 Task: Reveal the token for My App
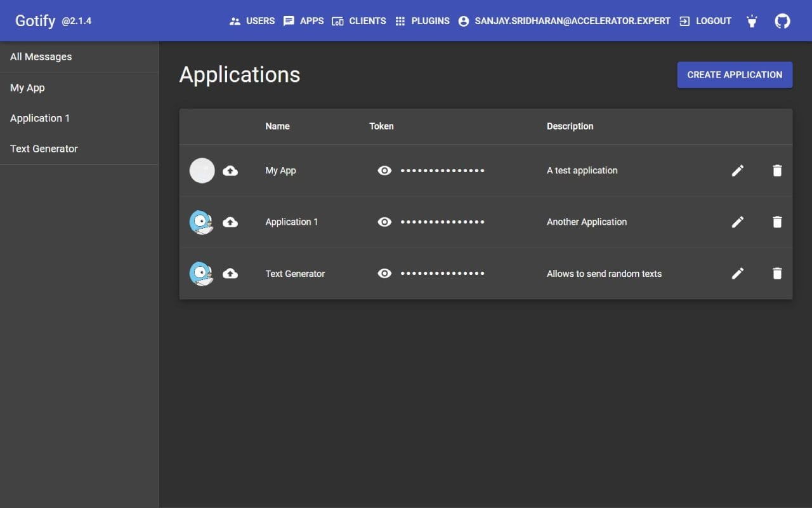[384, 170]
